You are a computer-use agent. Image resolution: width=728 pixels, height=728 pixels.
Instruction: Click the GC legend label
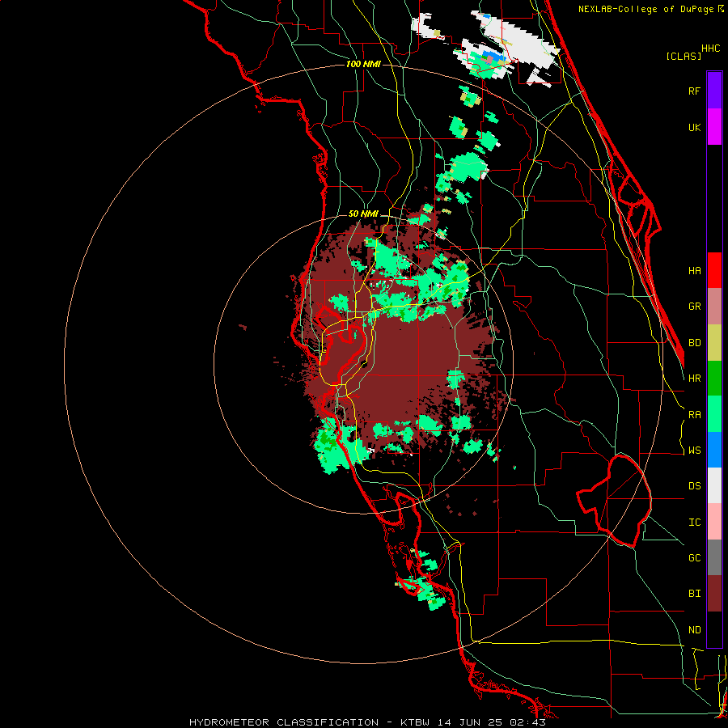[694, 558]
